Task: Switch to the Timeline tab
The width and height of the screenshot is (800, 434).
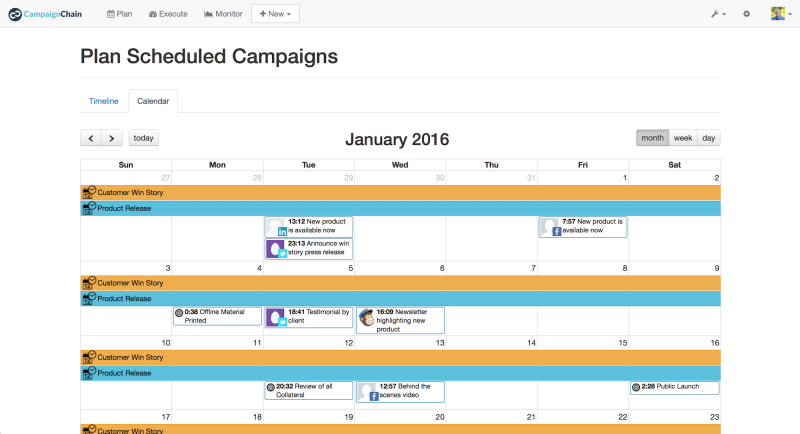Action: coord(104,101)
